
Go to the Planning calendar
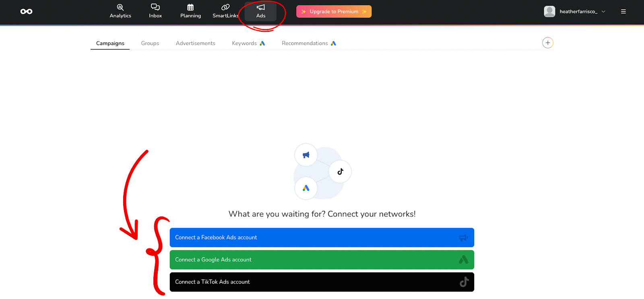point(190,11)
